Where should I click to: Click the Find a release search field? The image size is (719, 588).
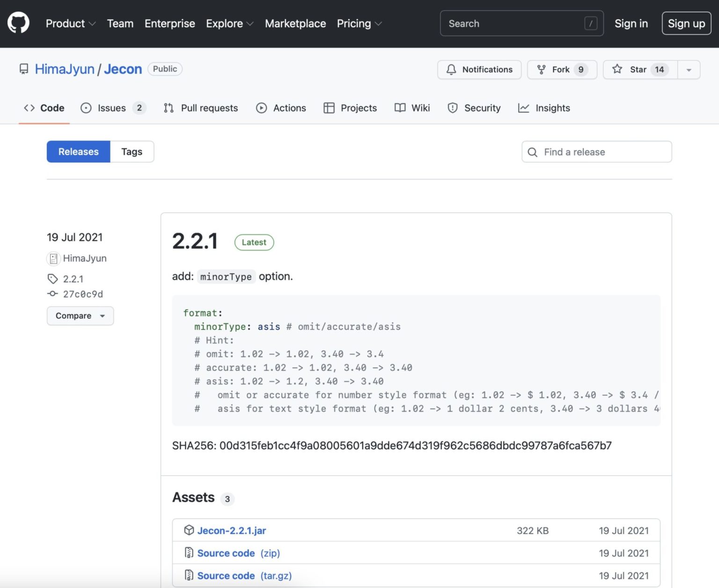point(596,152)
